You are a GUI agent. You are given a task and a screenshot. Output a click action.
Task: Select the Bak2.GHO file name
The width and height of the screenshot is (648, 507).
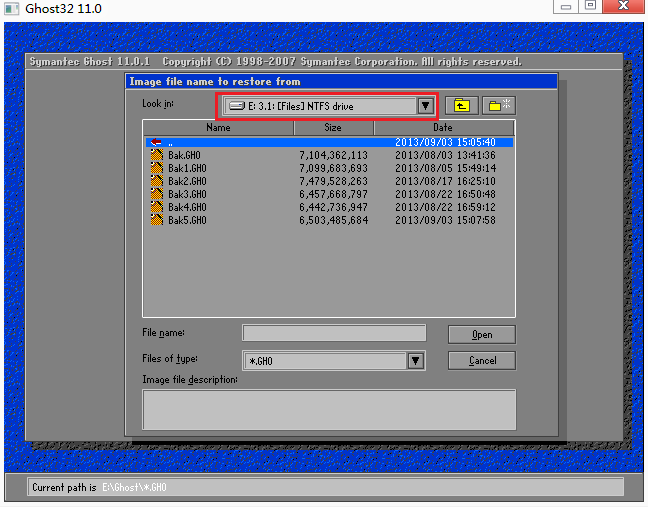187,181
